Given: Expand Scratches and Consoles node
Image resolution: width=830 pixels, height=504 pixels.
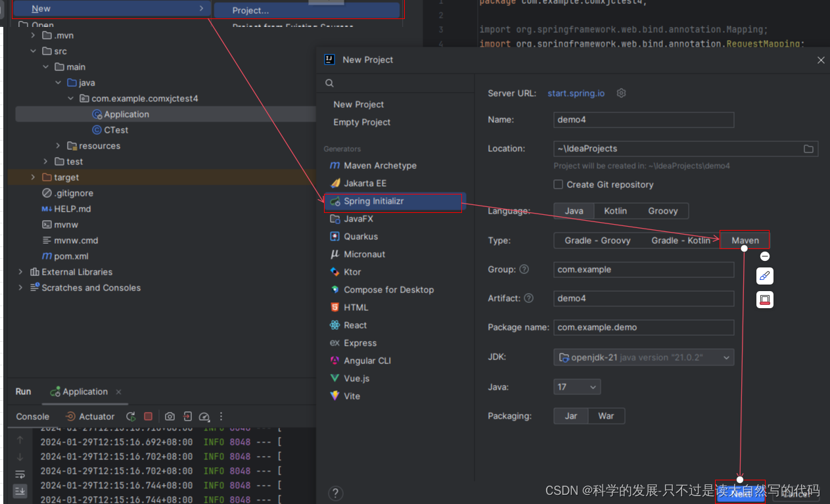Looking at the screenshot, I should (x=21, y=288).
